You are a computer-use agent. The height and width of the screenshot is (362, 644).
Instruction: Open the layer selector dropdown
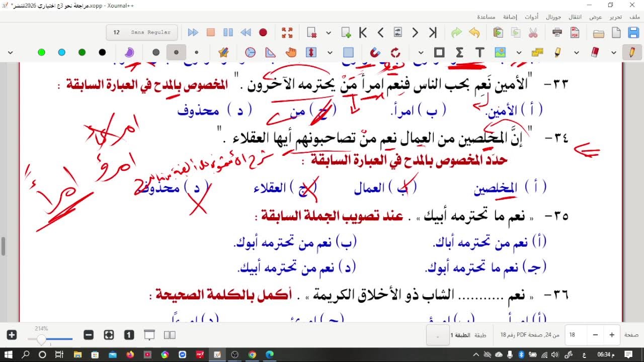(438, 335)
